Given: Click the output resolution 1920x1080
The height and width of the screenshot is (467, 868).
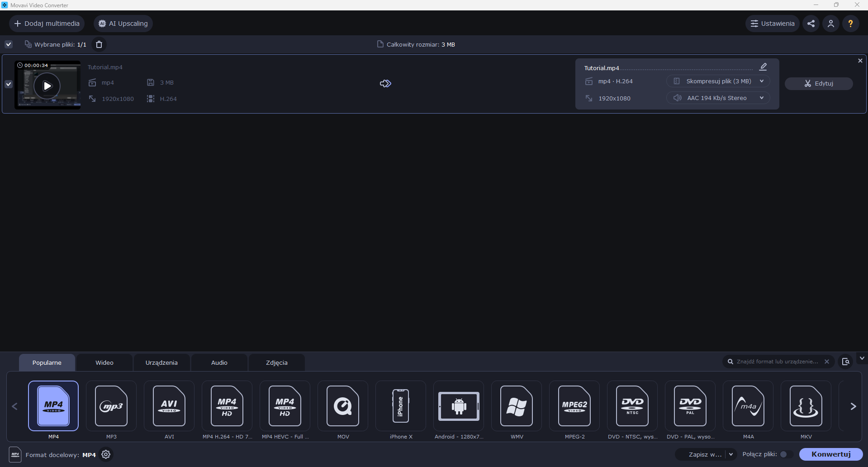Looking at the screenshot, I should point(614,98).
